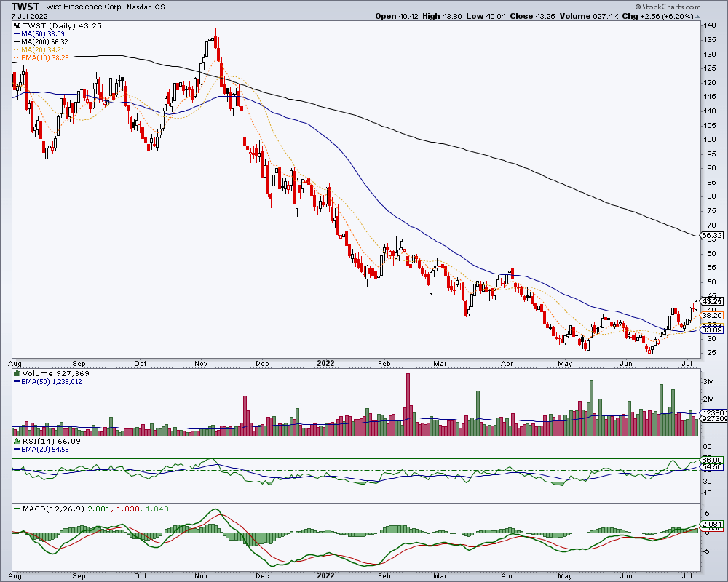Click the copyright symbol before StockCharts.com
728x582 pixels.
(x=638, y=7)
